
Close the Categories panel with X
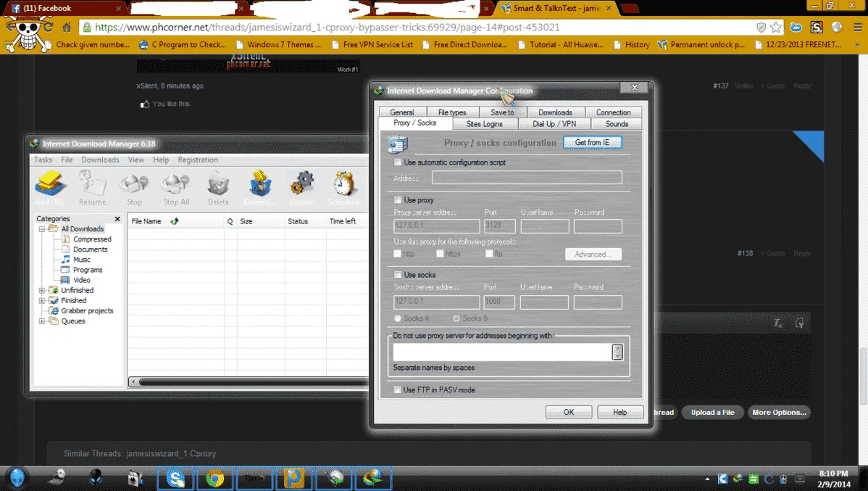(117, 219)
